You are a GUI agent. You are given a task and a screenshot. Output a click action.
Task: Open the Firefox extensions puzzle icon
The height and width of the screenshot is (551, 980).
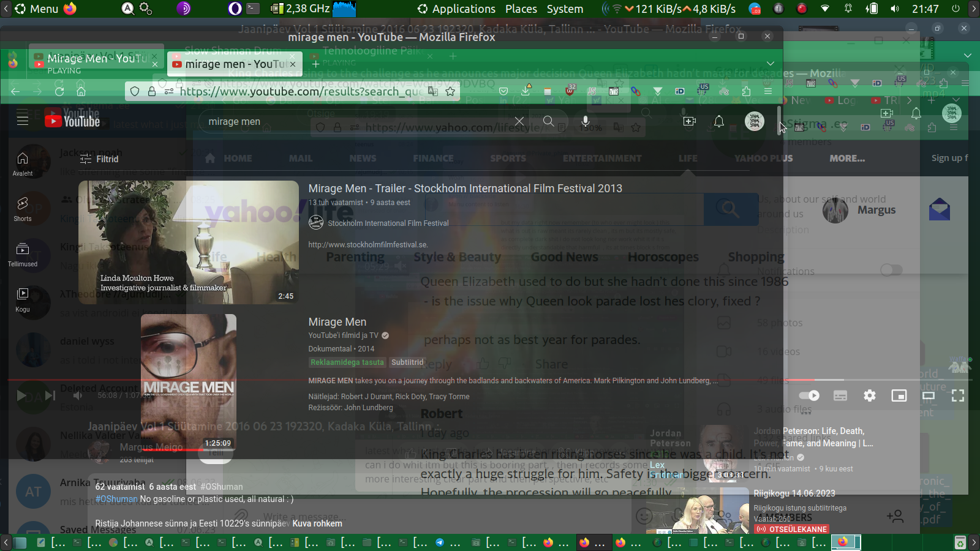746,91
